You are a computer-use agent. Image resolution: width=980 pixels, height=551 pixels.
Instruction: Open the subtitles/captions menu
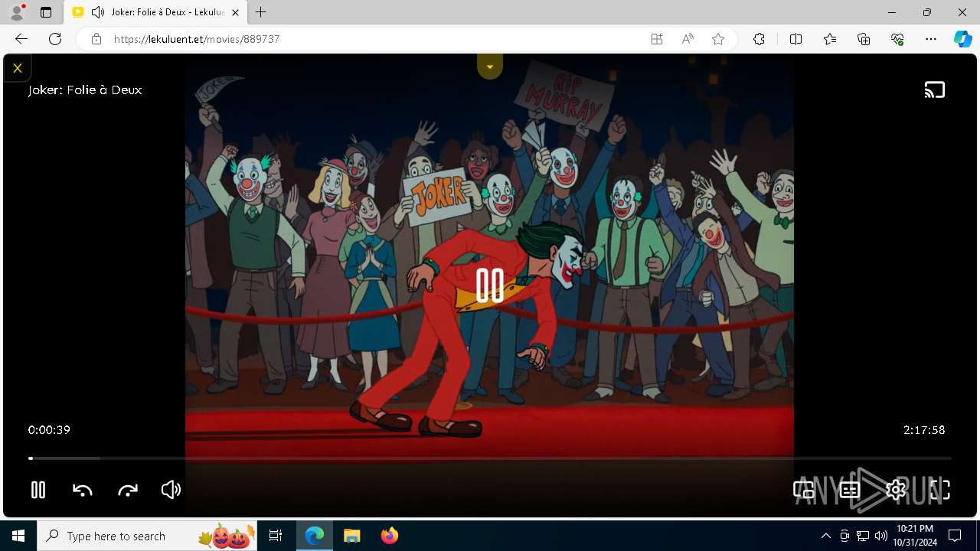tap(850, 490)
